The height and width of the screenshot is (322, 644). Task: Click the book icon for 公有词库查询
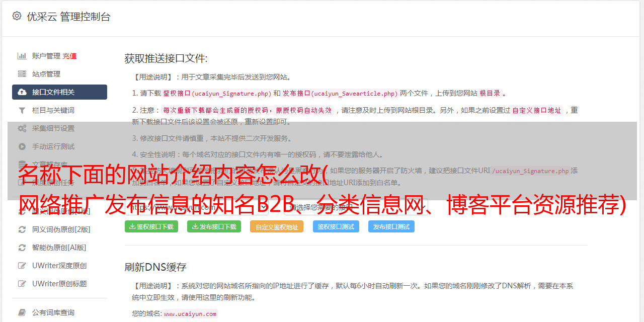[22, 312]
